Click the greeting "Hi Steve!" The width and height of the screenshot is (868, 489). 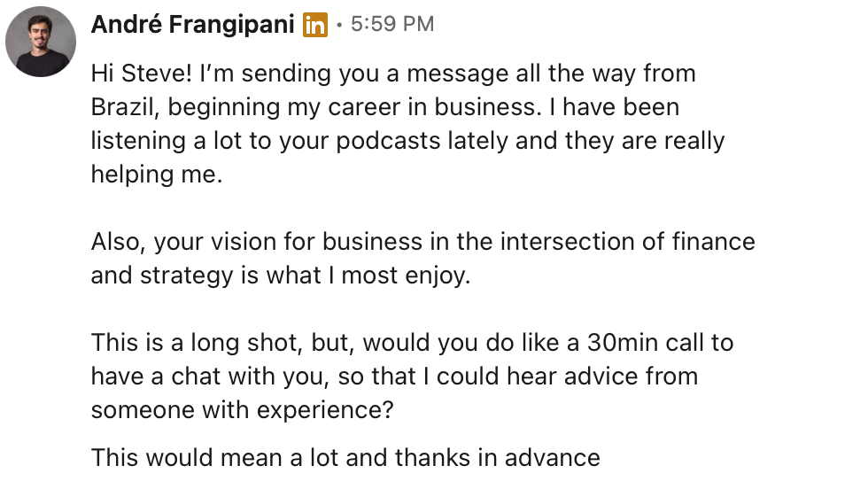tap(142, 74)
